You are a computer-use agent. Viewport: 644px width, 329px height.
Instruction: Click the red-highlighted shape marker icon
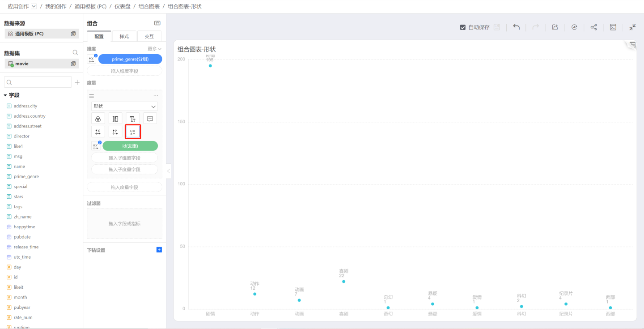(x=132, y=132)
